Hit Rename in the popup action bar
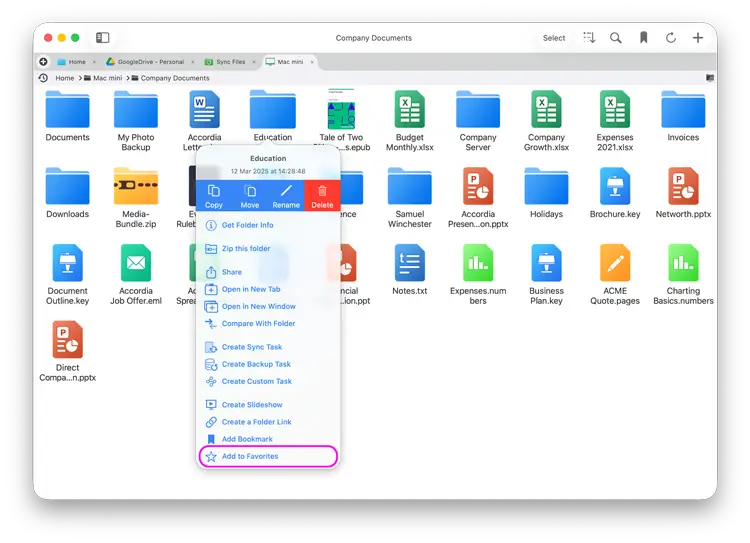This screenshot has width=750, height=543. pos(286,195)
